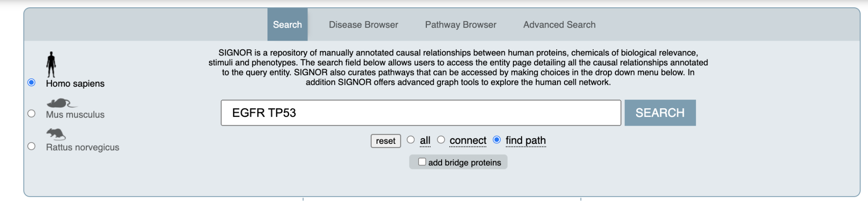Viewport: 868px width, 201px height.
Task: Click the rat icon above Rattus norvegicus
Action: pos(56,134)
